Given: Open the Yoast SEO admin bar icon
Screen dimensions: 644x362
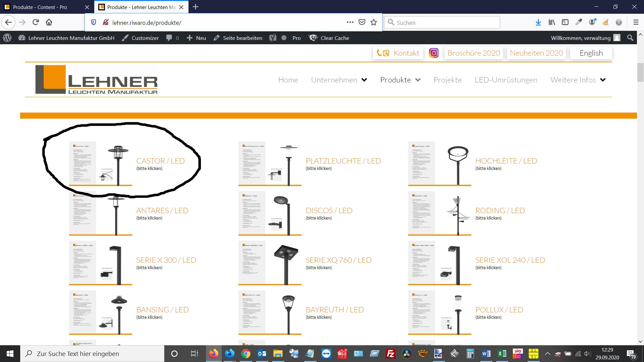Looking at the screenshot, I should coord(273,38).
